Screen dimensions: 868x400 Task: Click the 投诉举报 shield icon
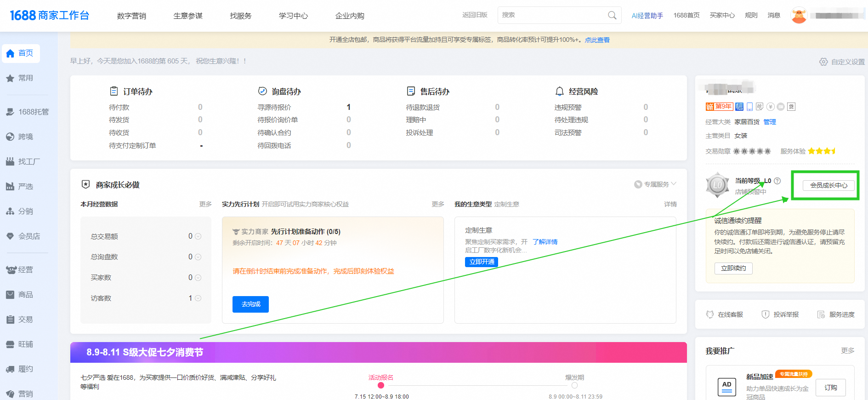[x=765, y=314]
